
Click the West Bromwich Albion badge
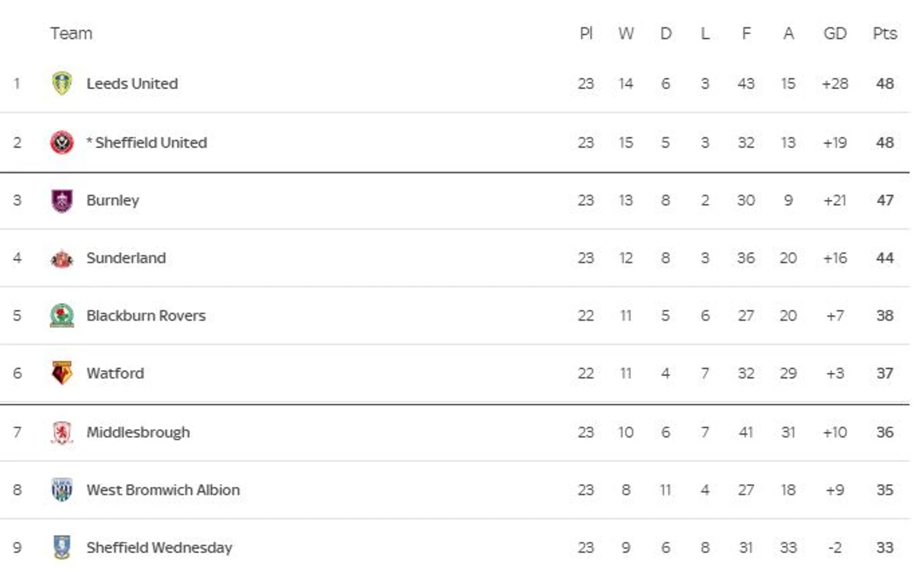pos(61,490)
